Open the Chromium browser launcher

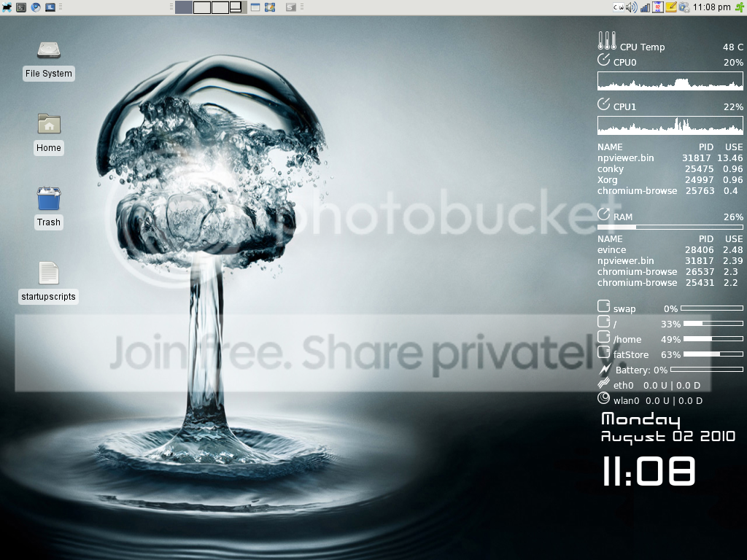point(36,7)
